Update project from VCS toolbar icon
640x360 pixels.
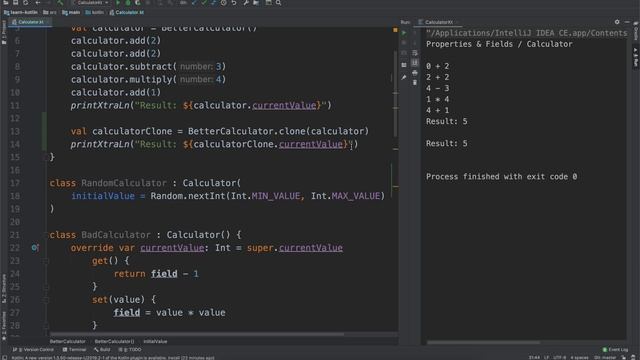point(194,3)
